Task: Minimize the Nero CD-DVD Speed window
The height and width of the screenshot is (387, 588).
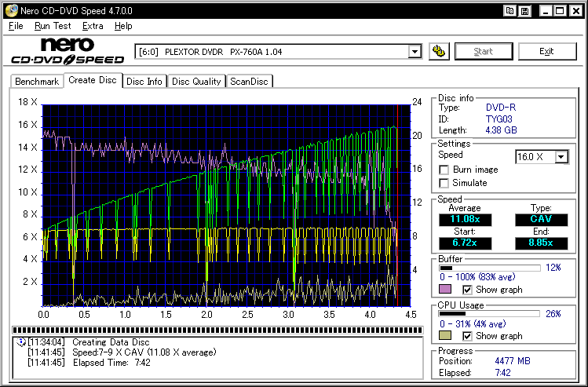Action: (546, 11)
